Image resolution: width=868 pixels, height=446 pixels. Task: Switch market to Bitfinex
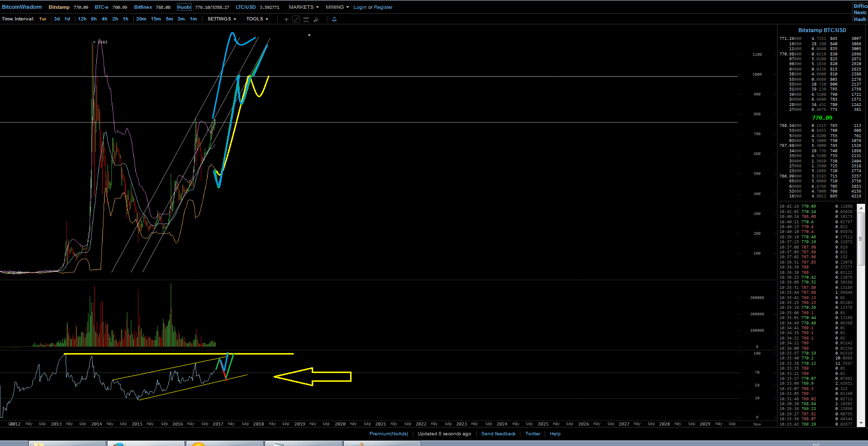click(x=143, y=7)
